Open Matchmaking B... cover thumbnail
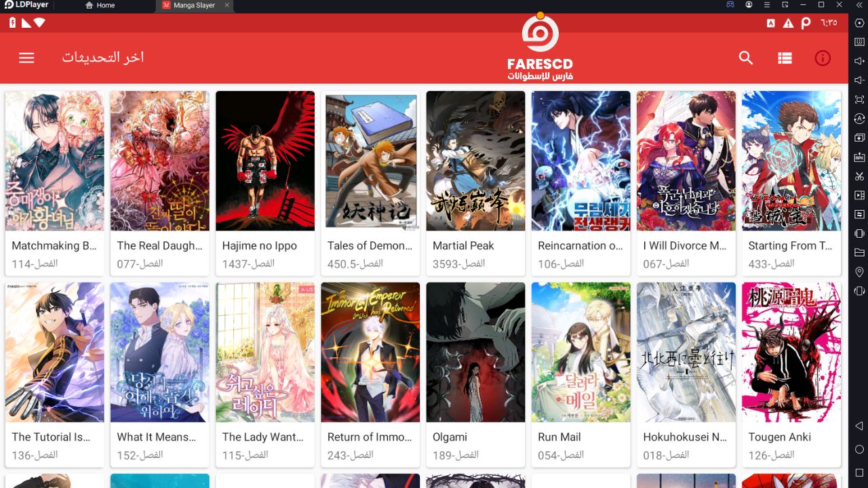 click(55, 161)
